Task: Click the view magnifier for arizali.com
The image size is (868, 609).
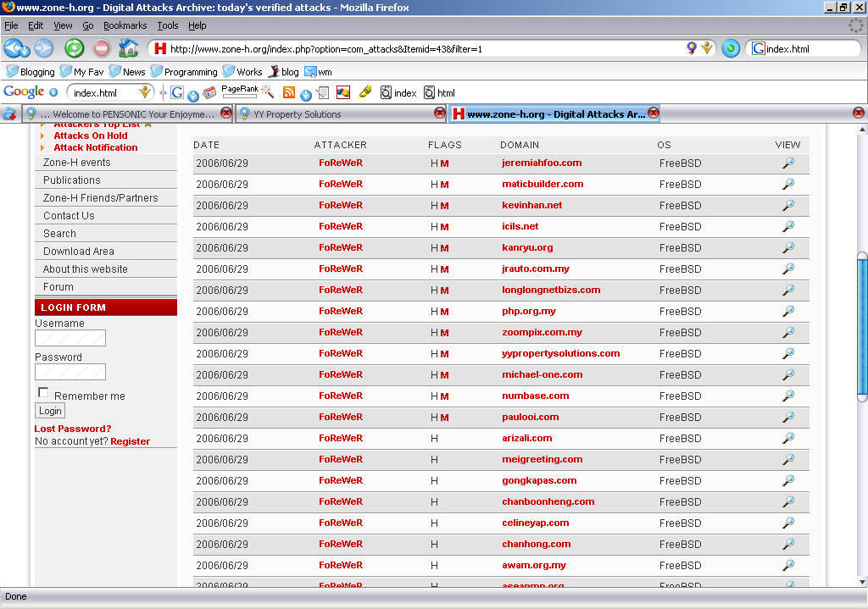Action: click(788, 438)
